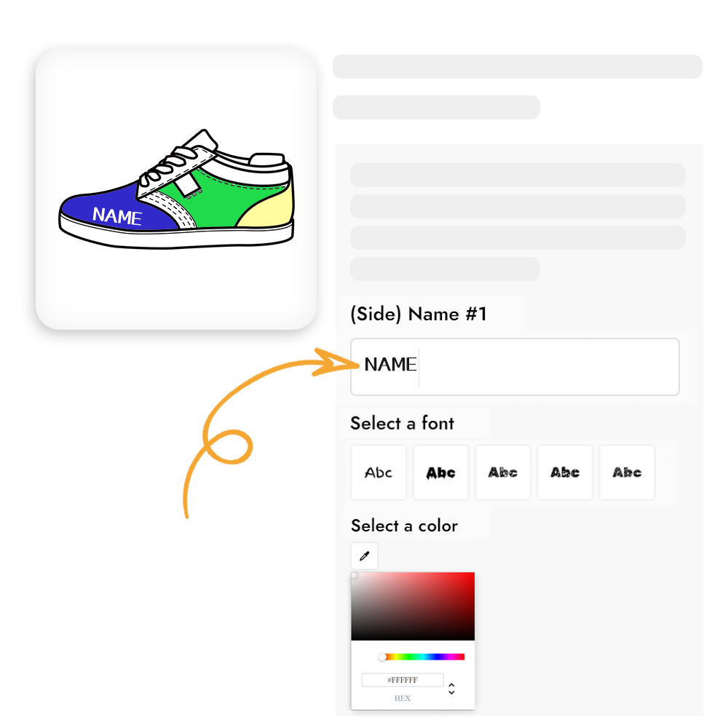728x728 pixels.
Task: Click the saturation picker circle handle
Action: pyautogui.click(x=354, y=576)
